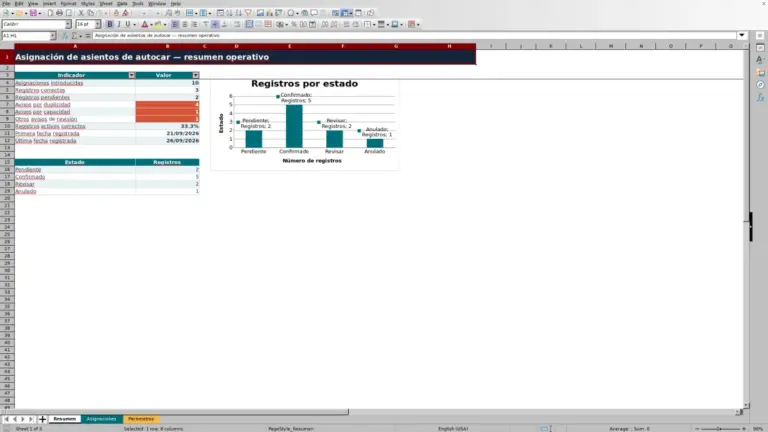Viewport: 768px width, 432px height.
Task: Toggle Center Horizontally alignment
Action: (x=185, y=24)
